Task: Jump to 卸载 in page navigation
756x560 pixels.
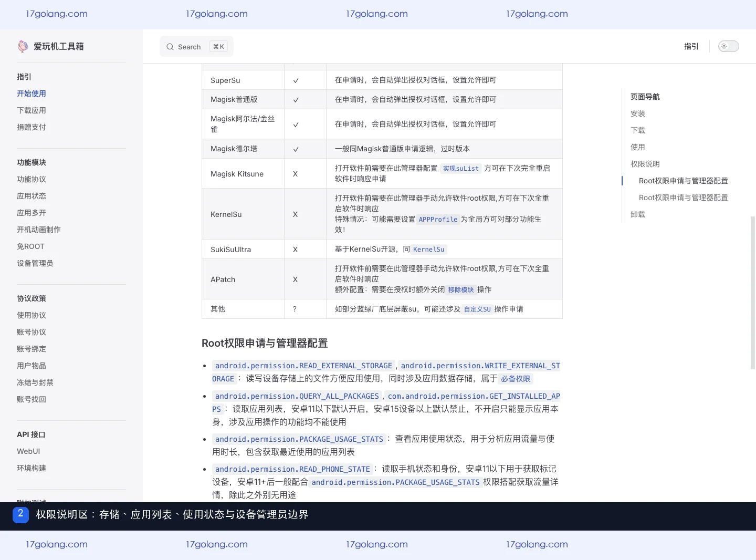Action: click(638, 214)
